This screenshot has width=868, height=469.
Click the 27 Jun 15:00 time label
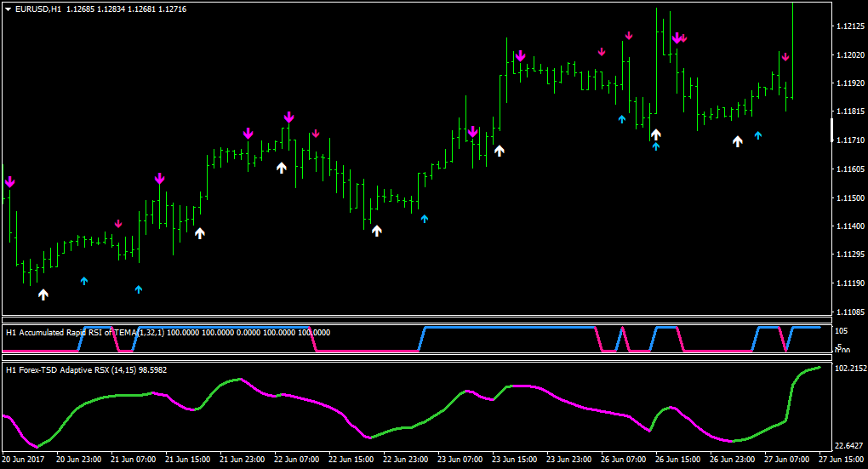(842, 459)
